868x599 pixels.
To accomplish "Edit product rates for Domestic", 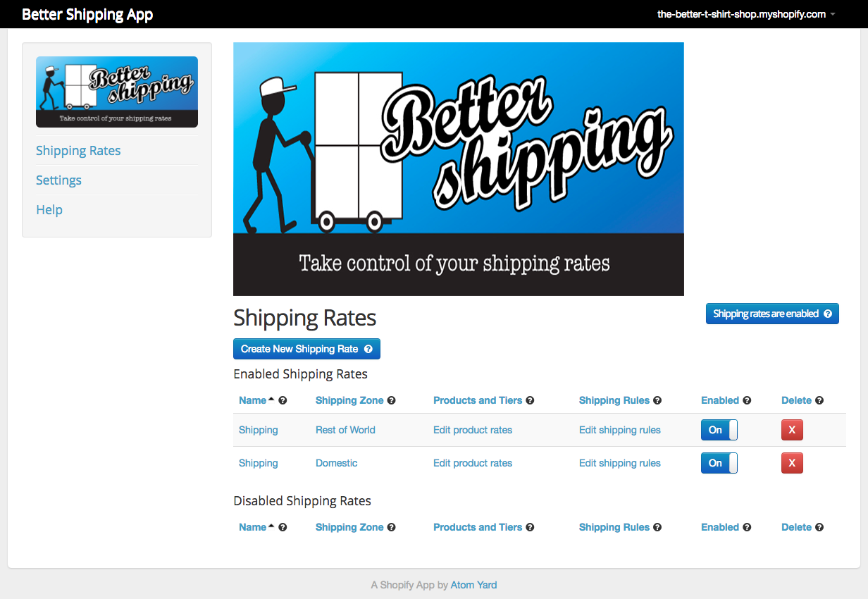I will point(473,463).
